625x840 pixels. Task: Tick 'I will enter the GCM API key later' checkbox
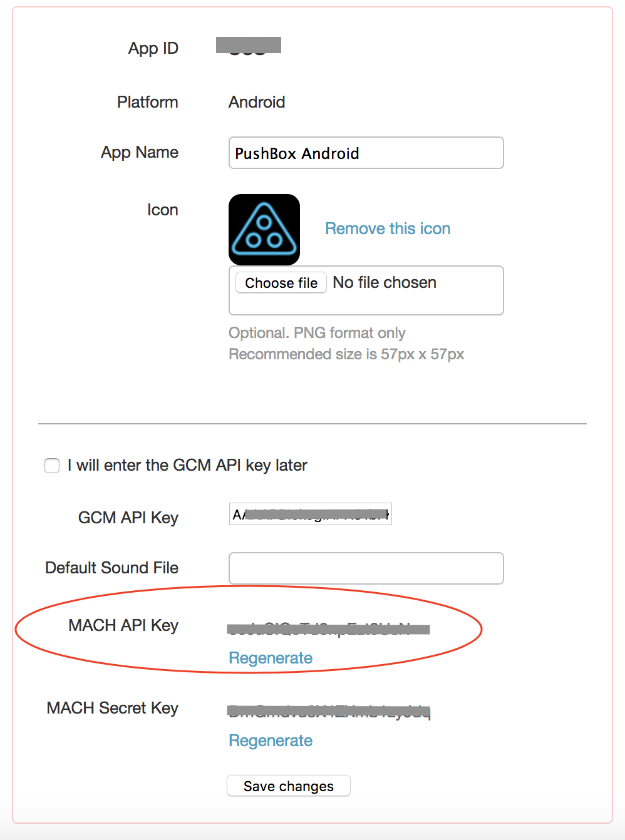click(x=52, y=466)
